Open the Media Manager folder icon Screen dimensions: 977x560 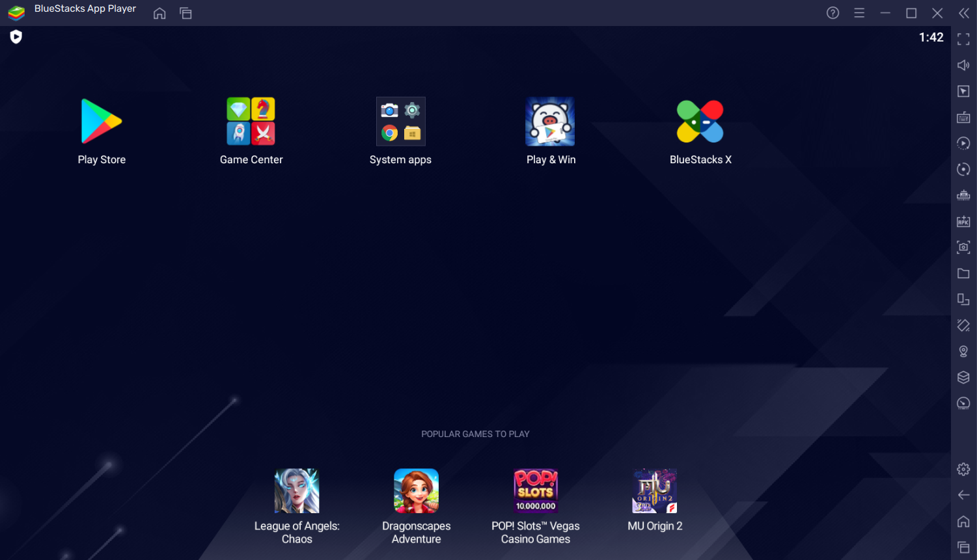[963, 273]
